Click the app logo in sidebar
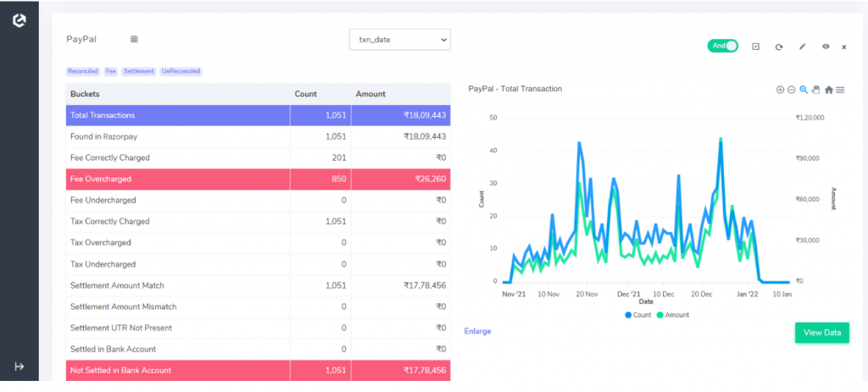Screen dimensions: 868x392 (19, 20)
